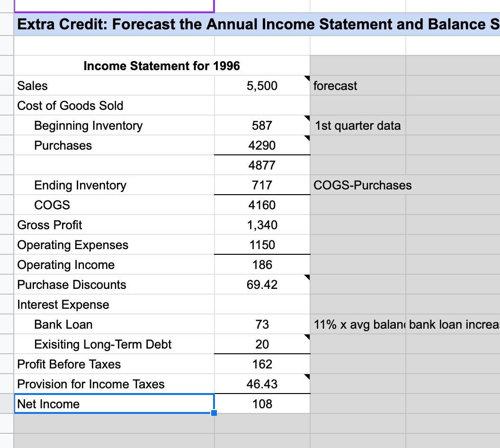
Task: Select the Bank Loan label
Action: [114, 324]
